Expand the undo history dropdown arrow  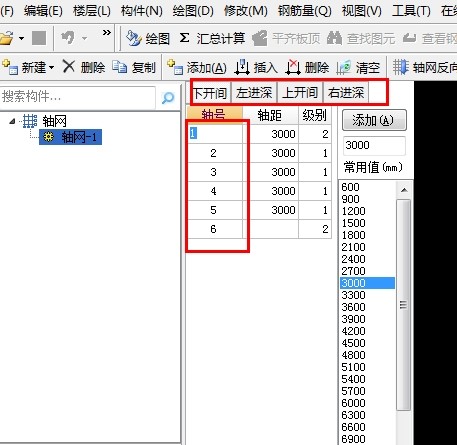coord(84,39)
